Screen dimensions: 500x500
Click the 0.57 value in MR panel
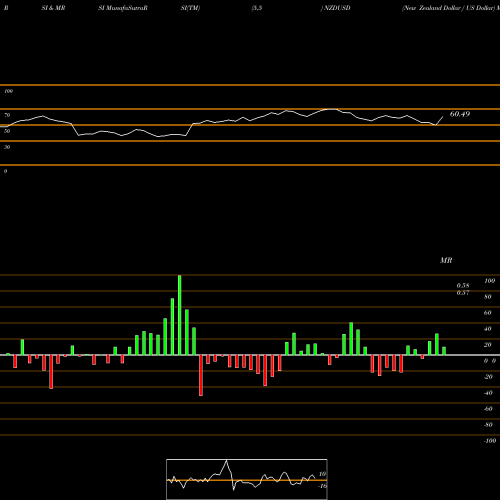point(463,292)
